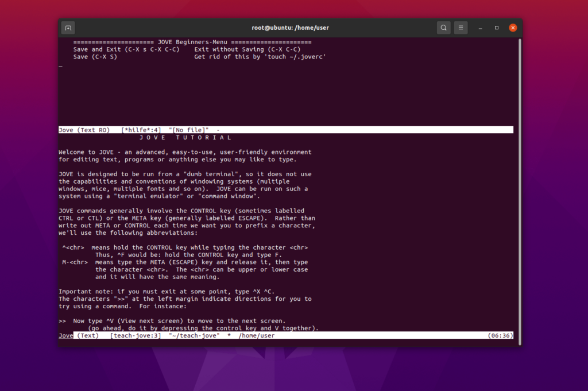
Task: Click 'M-<chr>' abbreviation line
Action: click(x=185, y=262)
